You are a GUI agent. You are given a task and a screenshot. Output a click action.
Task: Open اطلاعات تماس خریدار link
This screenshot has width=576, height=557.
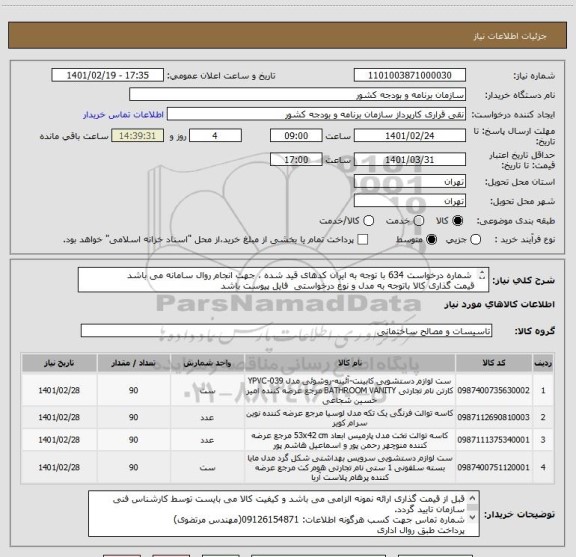[x=123, y=115]
